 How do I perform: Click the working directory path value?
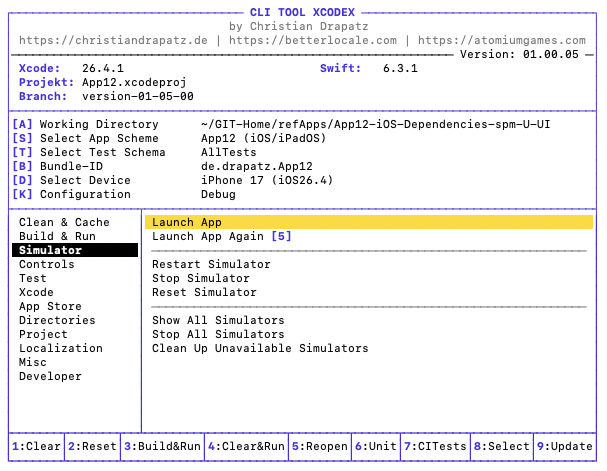click(x=376, y=124)
